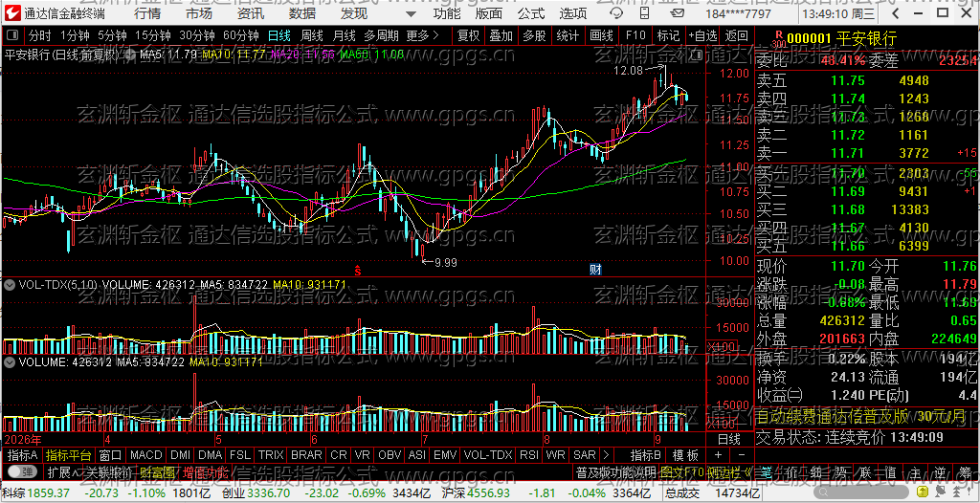The width and height of the screenshot is (980, 503).
Task: Toggle the 弹 switch at bottom left
Action: coord(21,471)
